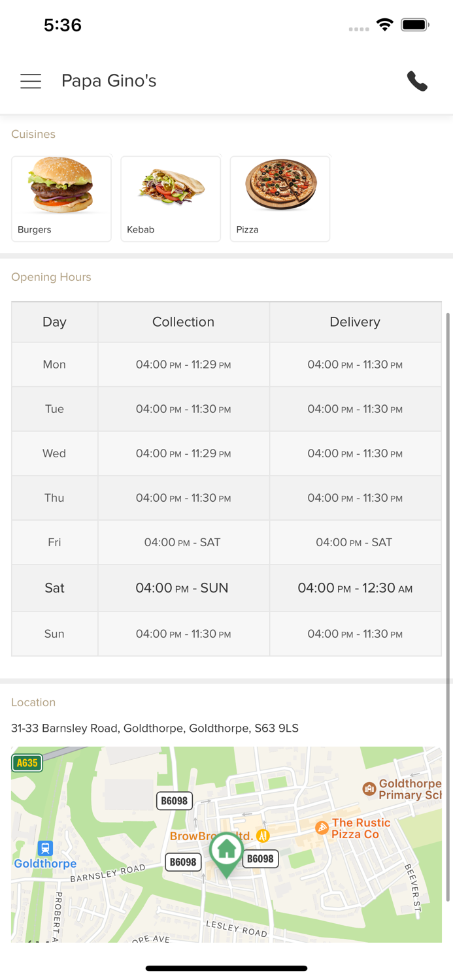Tap the A635 road badge
This screenshot has height=980, width=453.
[x=27, y=762]
